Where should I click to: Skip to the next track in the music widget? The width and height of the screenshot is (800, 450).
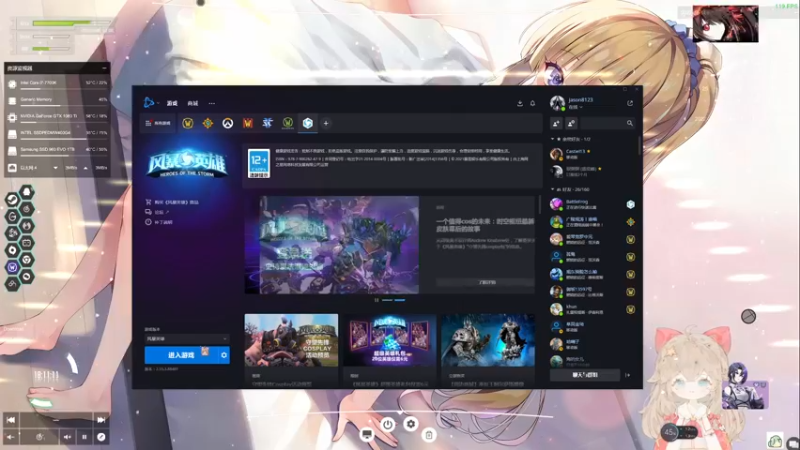(102, 420)
